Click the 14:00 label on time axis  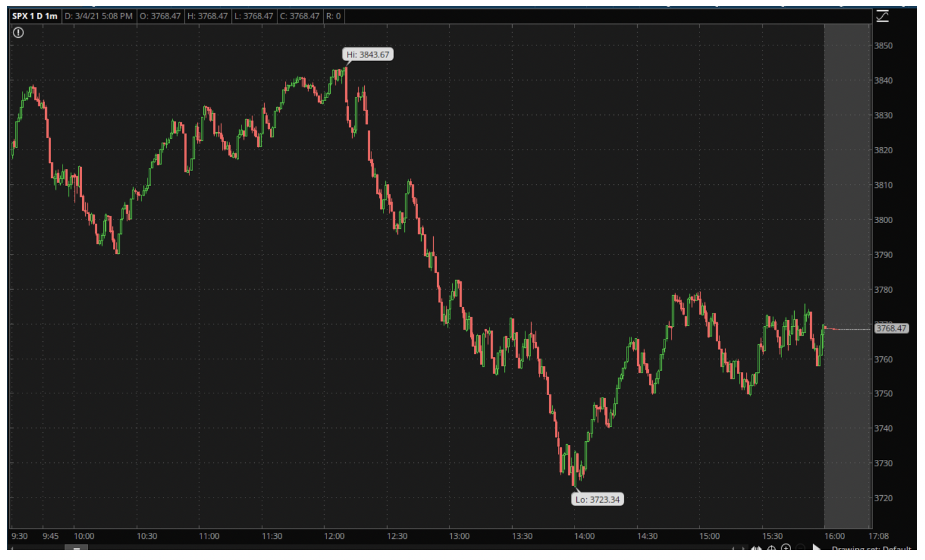click(x=584, y=536)
